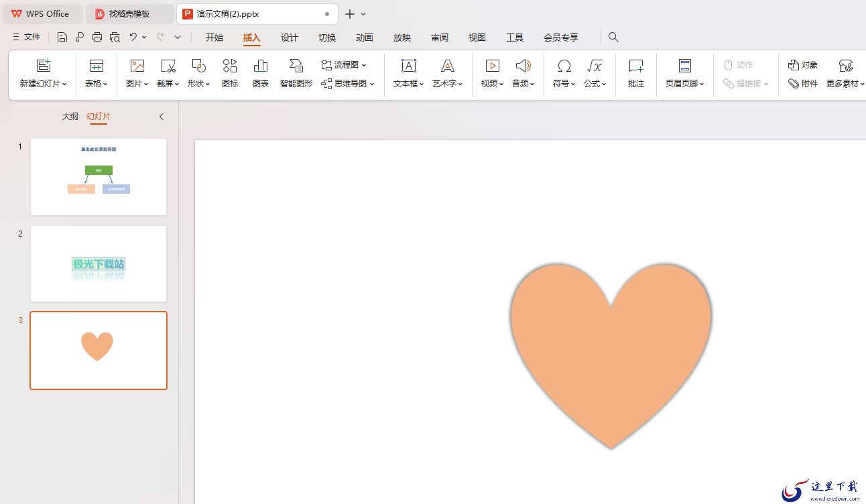Open the tab list chevron beside plus
The height and width of the screenshot is (504, 866).
[363, 14]
